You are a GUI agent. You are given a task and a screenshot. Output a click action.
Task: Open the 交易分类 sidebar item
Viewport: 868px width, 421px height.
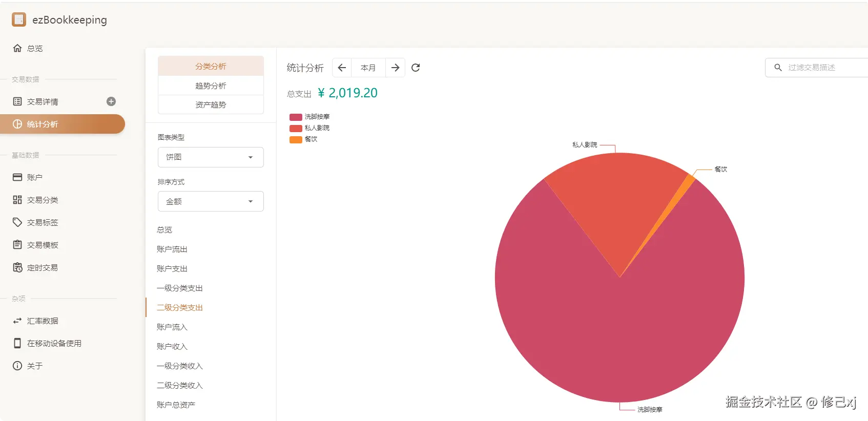[x=63, y=200]
